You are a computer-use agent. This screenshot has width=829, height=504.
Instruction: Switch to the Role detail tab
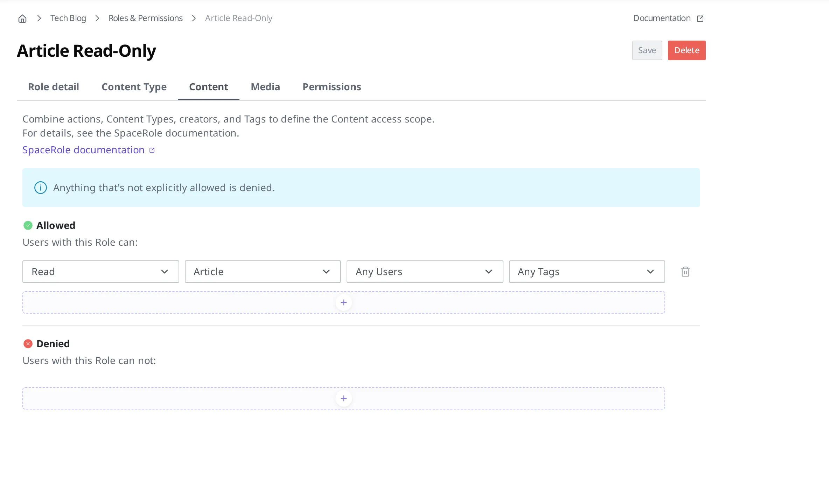[x=54, y=87]
